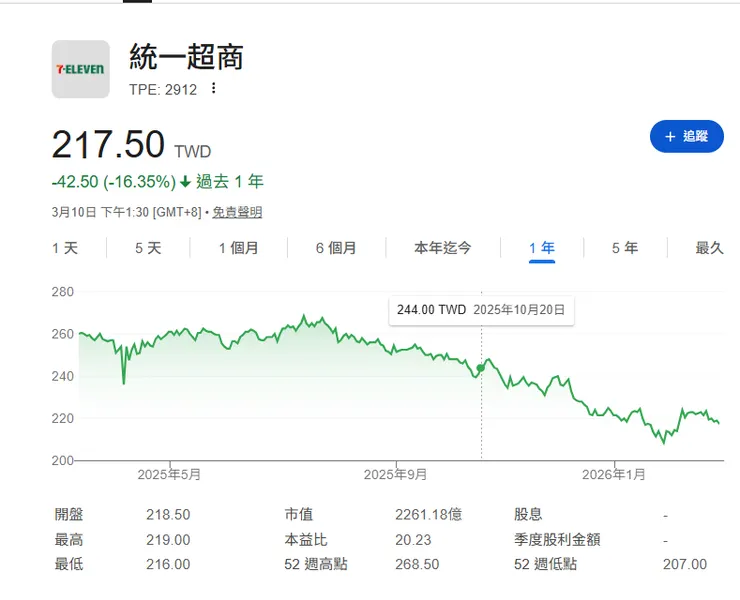Open the three-dot menu beside TPE: 2912
The height and width of the screenshot is (600, 740).
click(x=214, y=88)
